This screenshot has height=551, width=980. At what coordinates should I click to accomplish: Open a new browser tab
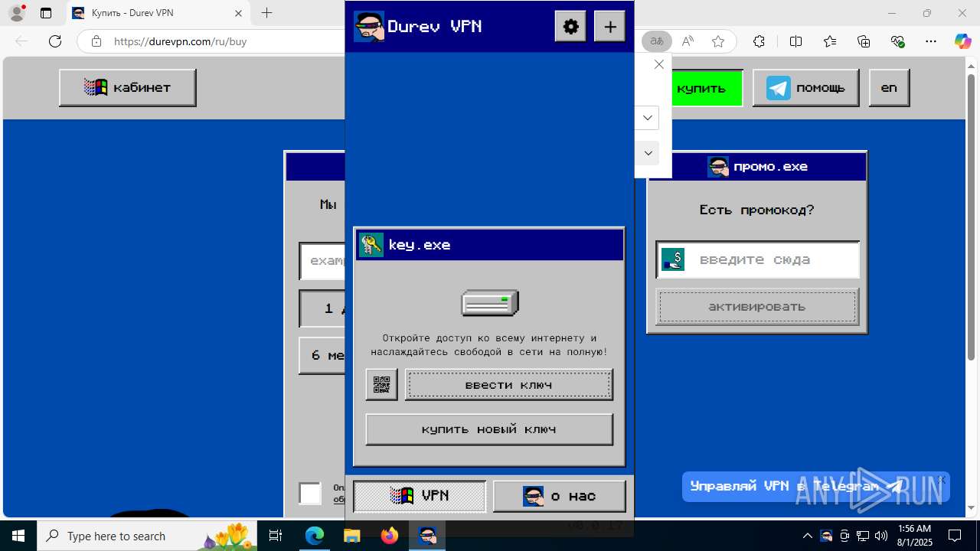tap(266, 13)
